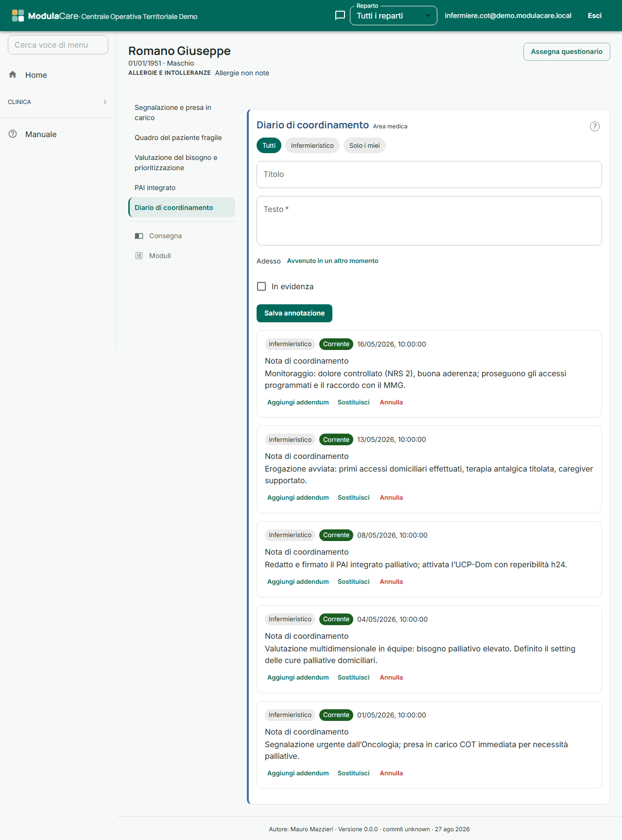Click the ModulaCare logo icon
The width and height of the screenshot is (622, 840).
(x=18, y=16)
